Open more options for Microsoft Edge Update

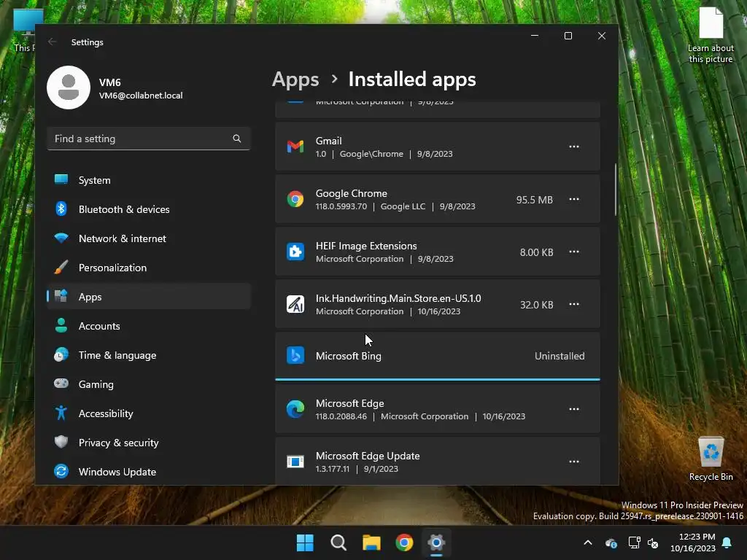[574, 462]
